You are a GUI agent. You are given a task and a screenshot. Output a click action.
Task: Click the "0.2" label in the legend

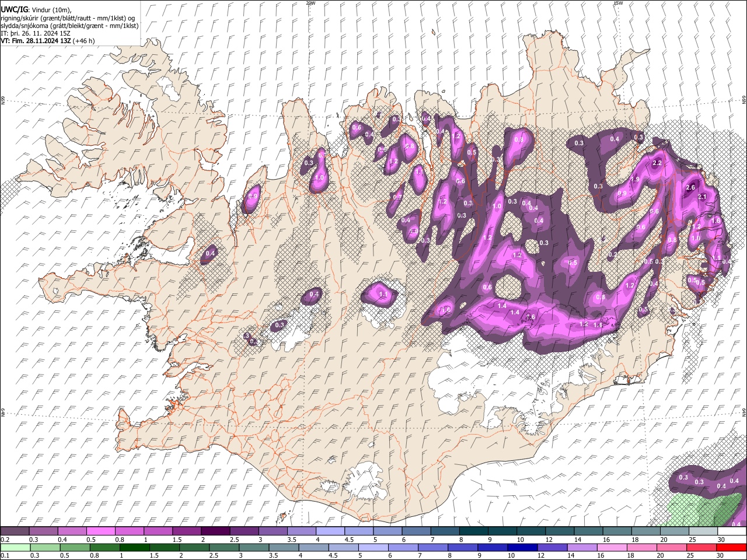5,540
